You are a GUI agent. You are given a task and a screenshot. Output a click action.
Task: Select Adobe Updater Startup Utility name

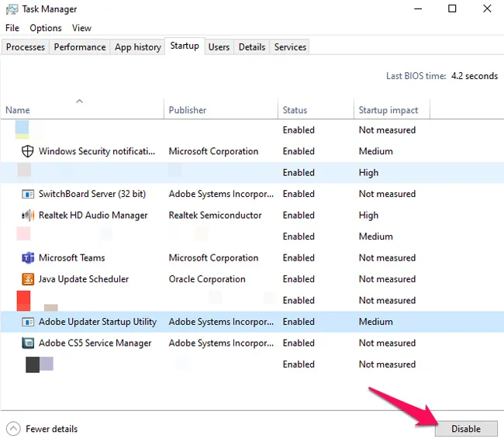(x=98, y=322)
